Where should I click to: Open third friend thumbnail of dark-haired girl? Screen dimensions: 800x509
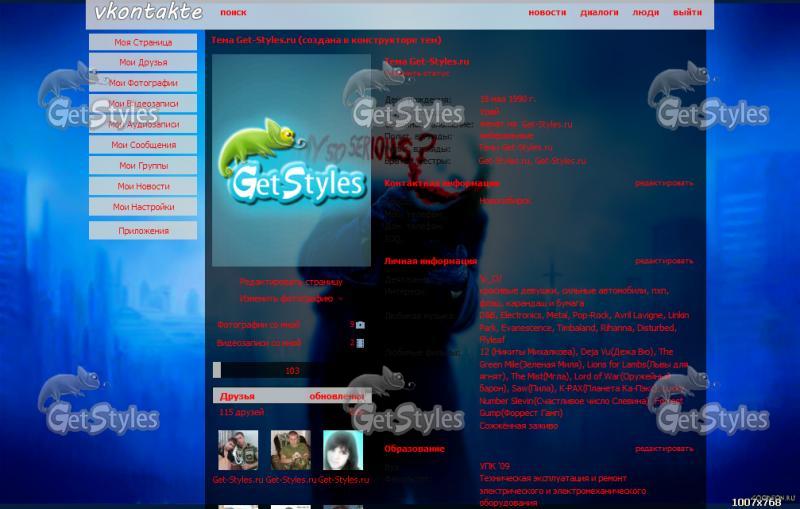(x=343, y=450)
